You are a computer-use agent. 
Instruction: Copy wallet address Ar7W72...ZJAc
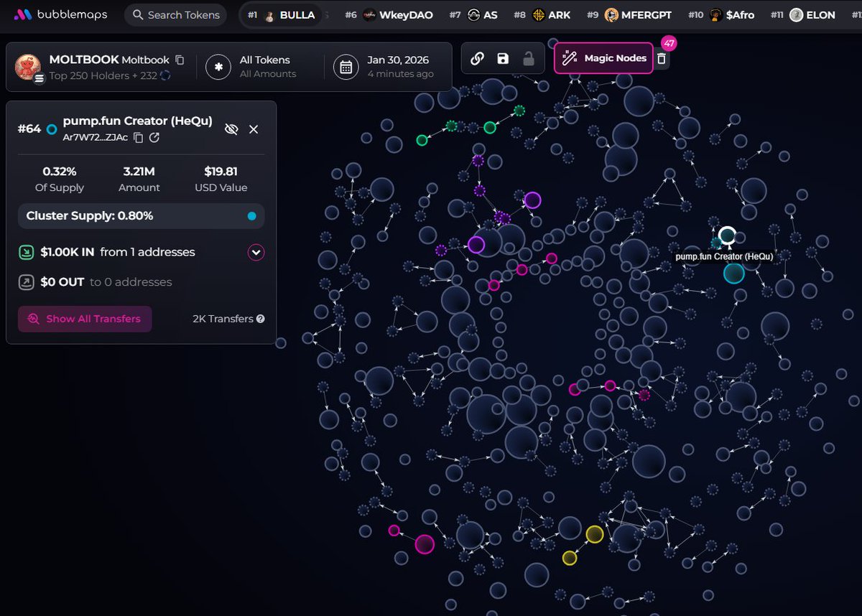point(139,137)
